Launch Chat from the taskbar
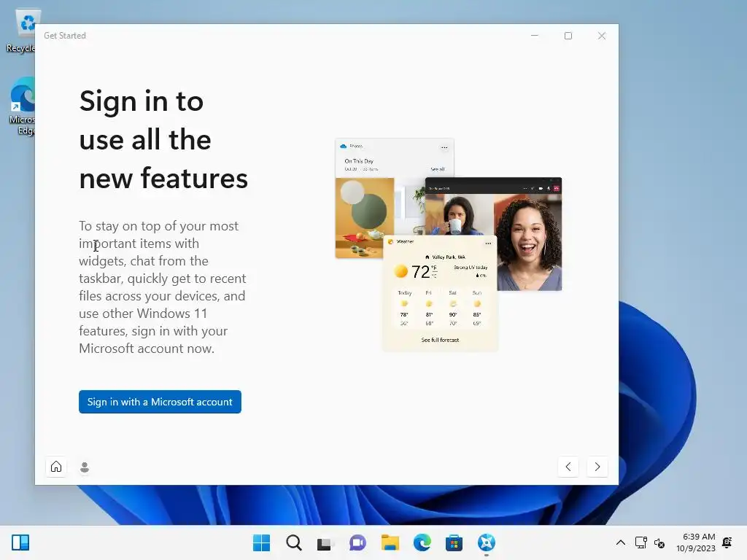The image size is (747, 560). pyautogui.click(x=357, y=542)
